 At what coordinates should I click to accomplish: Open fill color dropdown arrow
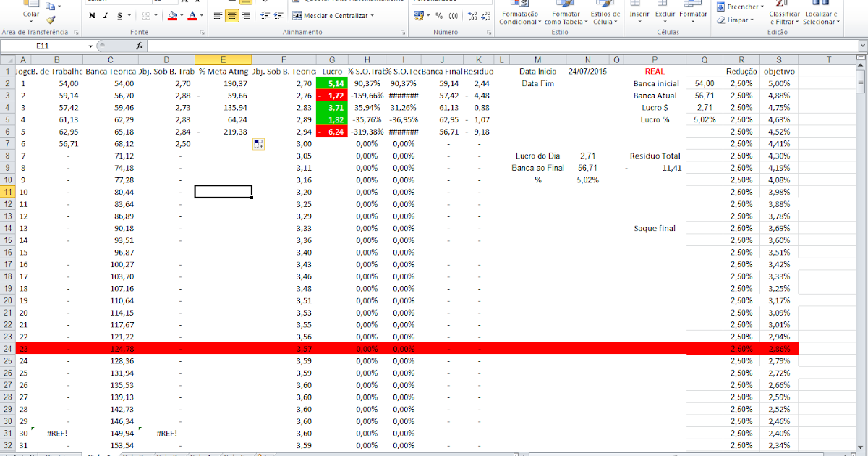(x=182, y=15)
